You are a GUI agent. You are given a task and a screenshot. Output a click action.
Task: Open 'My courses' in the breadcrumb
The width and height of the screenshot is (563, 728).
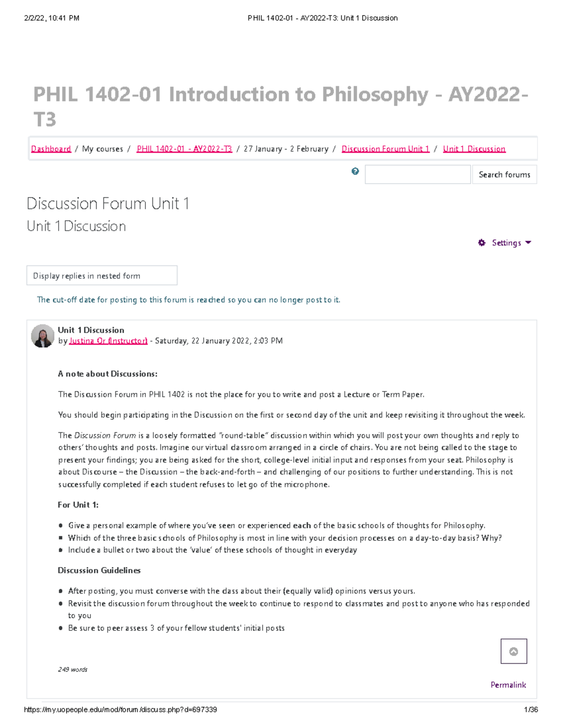coord(101,149)
